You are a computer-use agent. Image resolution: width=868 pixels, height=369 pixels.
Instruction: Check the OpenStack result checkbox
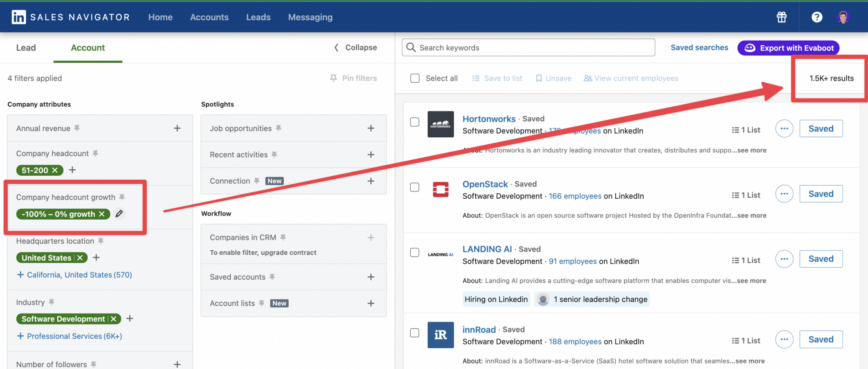point(415,187)
